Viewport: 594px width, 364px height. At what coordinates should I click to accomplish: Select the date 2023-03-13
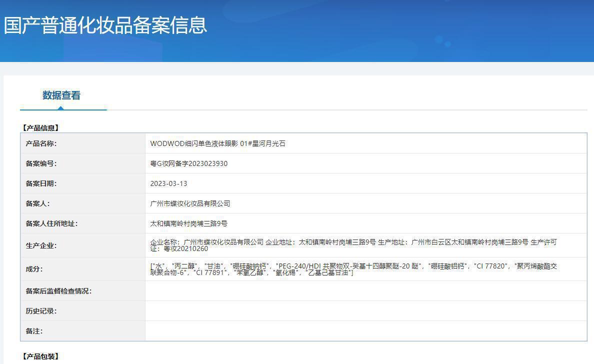168,183
